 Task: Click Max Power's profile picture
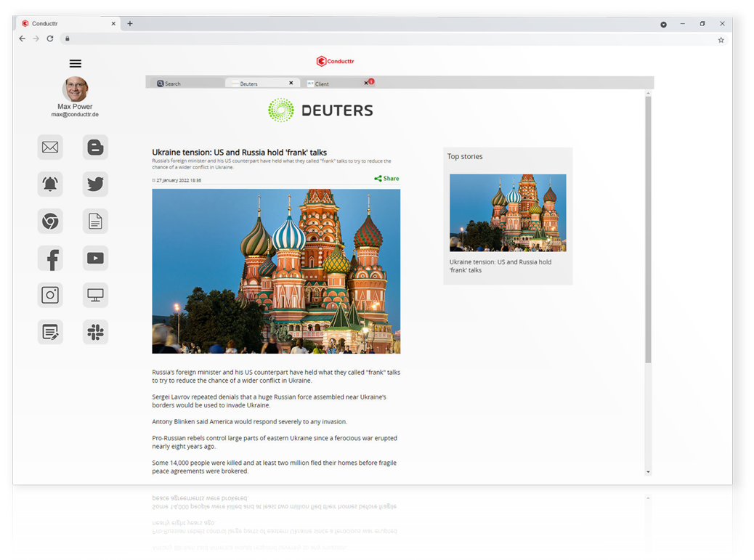(74, 88)
